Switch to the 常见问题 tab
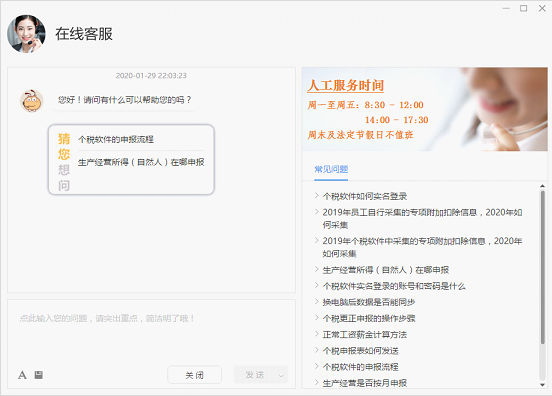This screenshot has width=552, height=396. [x=331, y=169]
